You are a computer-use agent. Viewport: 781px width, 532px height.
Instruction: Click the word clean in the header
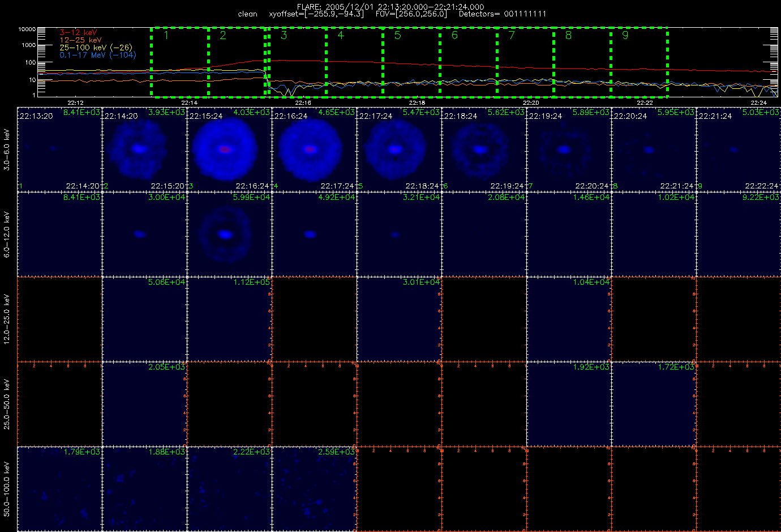click(247, 14)
